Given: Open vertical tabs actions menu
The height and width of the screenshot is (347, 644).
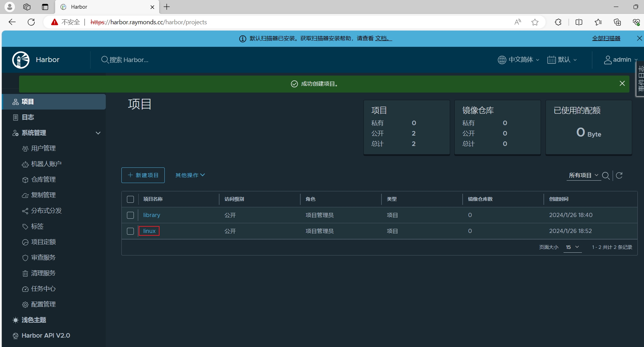Looking at the screenshot, I should (45, 7).
